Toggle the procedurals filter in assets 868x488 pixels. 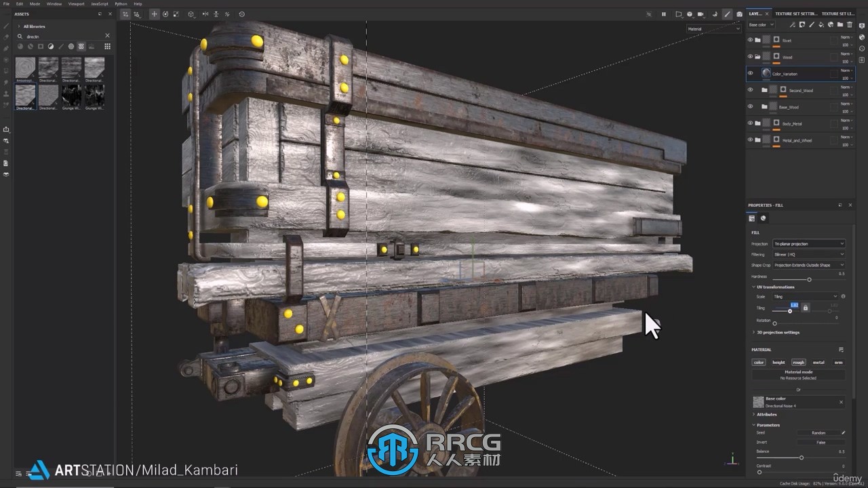pos(81,46)
